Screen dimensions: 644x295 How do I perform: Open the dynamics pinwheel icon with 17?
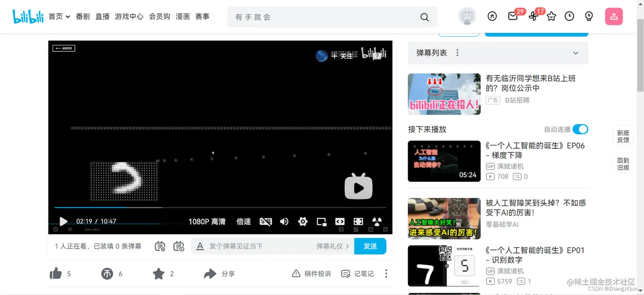[x=533, y=17]
